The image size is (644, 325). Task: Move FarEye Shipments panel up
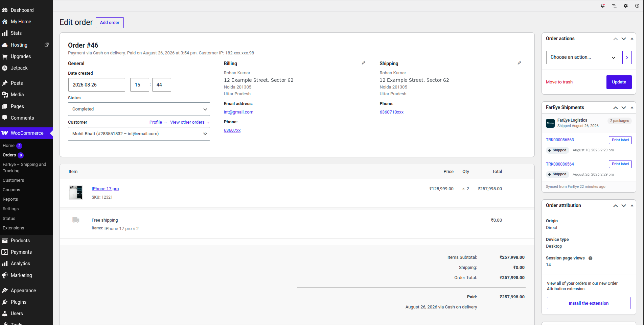[x=616, y=108]
